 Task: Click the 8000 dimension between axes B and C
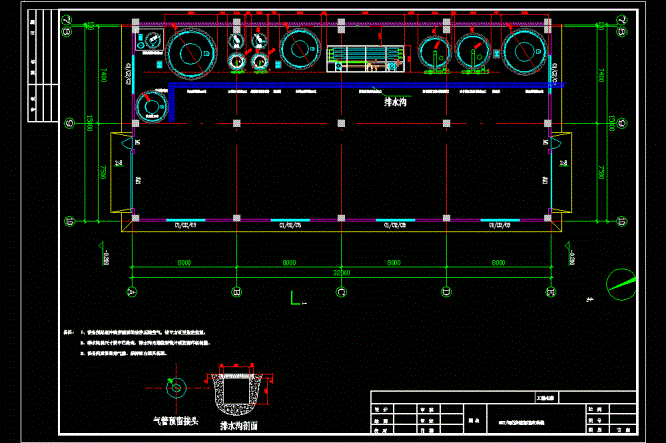pos(289,263)
